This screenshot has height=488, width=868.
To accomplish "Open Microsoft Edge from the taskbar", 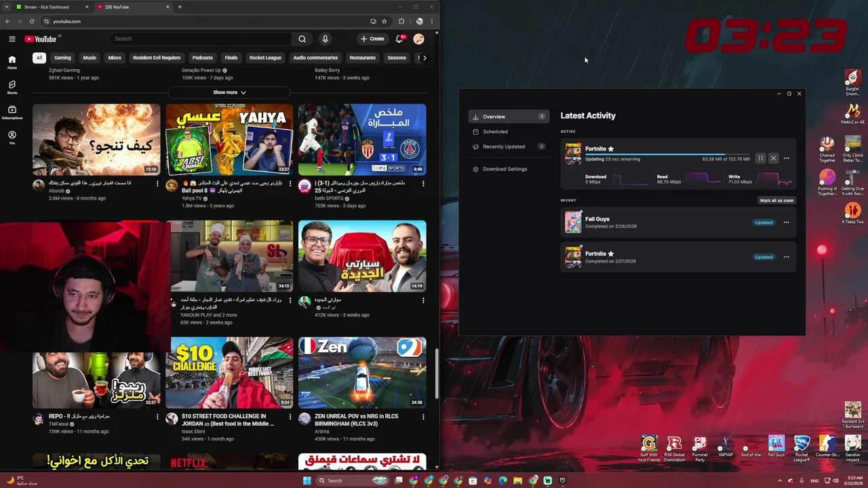I will pyautogui.click(x=502, y=481).
